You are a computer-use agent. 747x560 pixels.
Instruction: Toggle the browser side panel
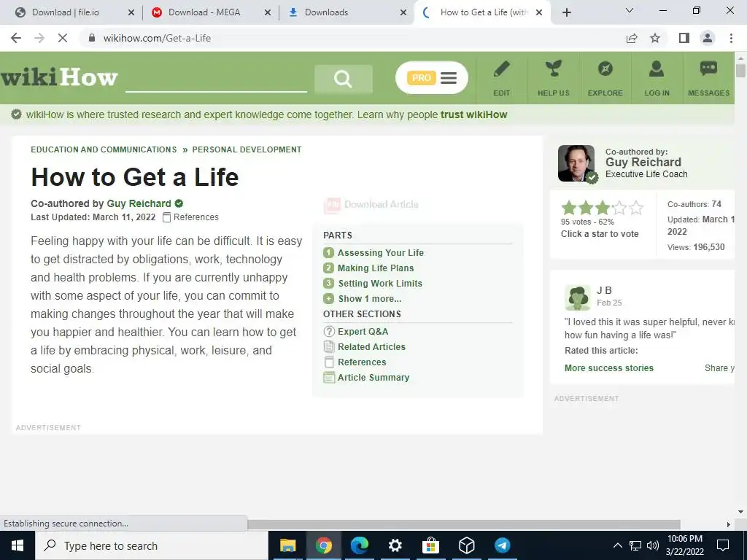(684, 38)
